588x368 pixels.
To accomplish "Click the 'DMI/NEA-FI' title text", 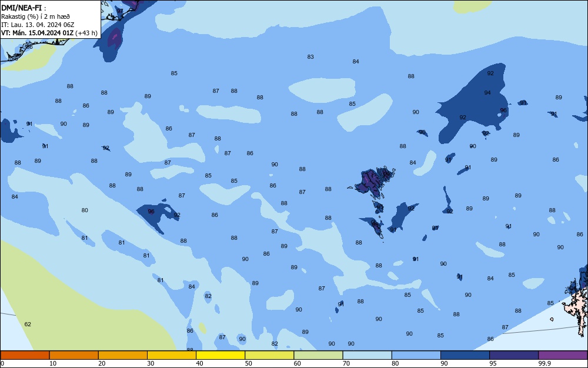I will tap(21, 8).
